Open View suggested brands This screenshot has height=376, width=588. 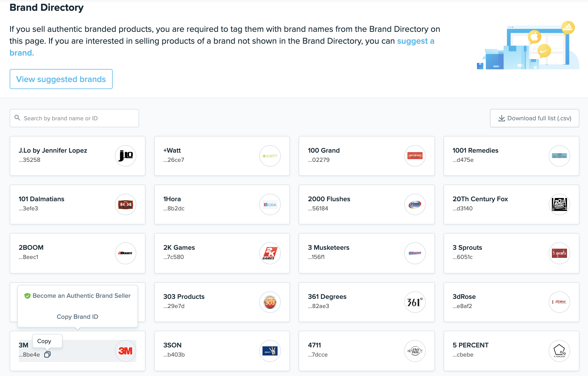point(61,79)
